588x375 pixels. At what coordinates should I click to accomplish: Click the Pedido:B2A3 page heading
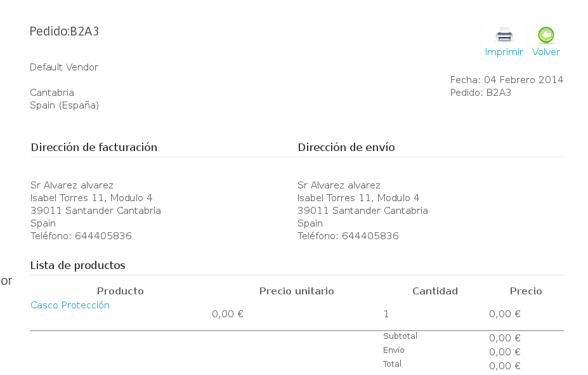(x=64, y=31)
